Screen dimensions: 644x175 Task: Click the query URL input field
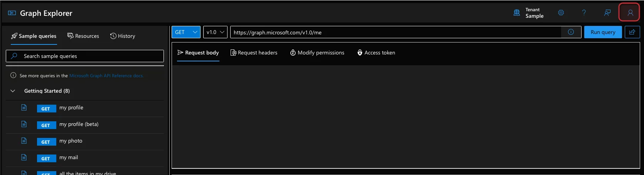pos(396,32)
